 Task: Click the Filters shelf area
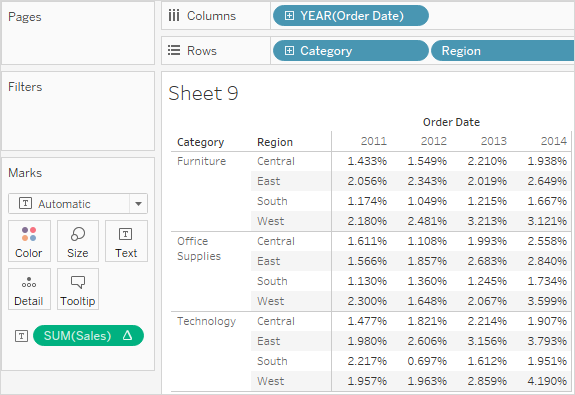pos(78,111)
